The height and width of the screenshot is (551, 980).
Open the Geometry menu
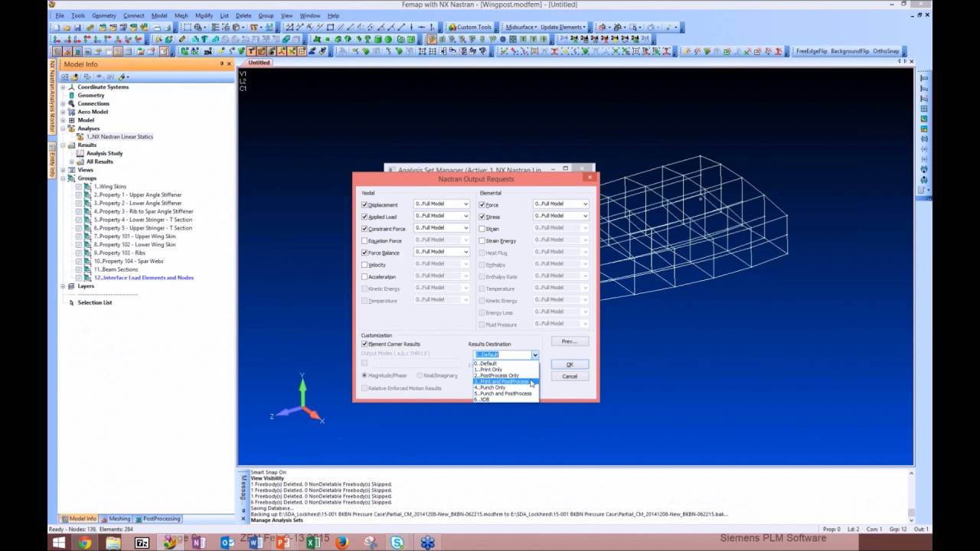pos(104,15)
